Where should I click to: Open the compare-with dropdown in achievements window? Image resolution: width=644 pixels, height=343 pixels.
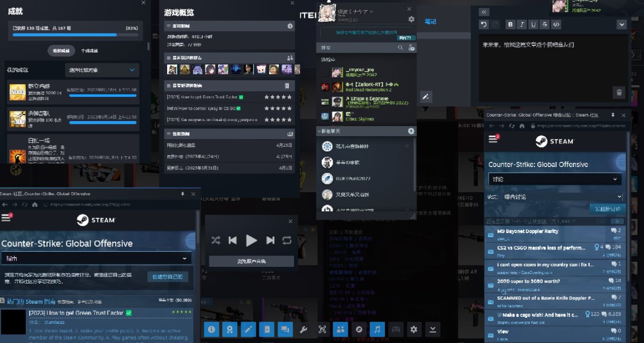102,70
